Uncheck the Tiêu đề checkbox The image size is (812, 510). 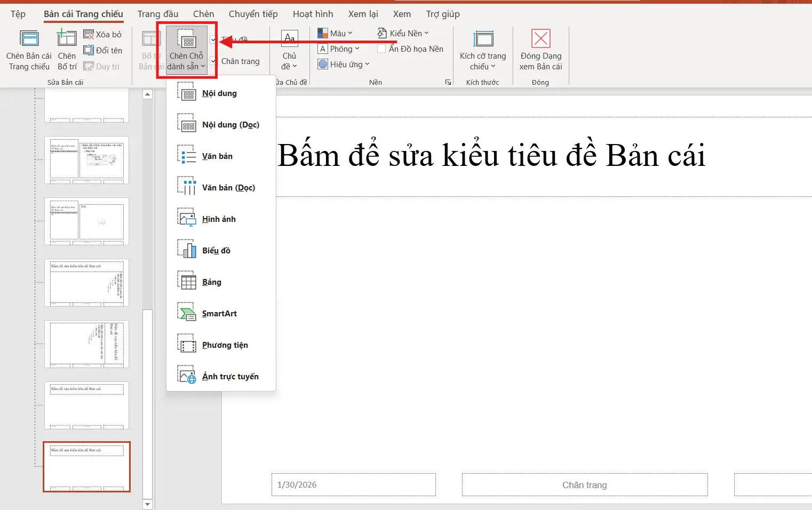[x=213, y=39]
